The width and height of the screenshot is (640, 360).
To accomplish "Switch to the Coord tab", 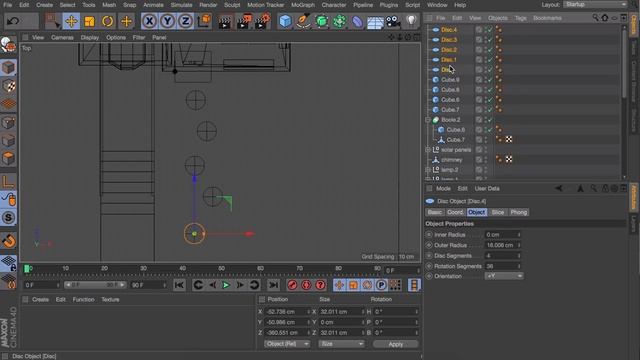I will (x=455, y=212).
